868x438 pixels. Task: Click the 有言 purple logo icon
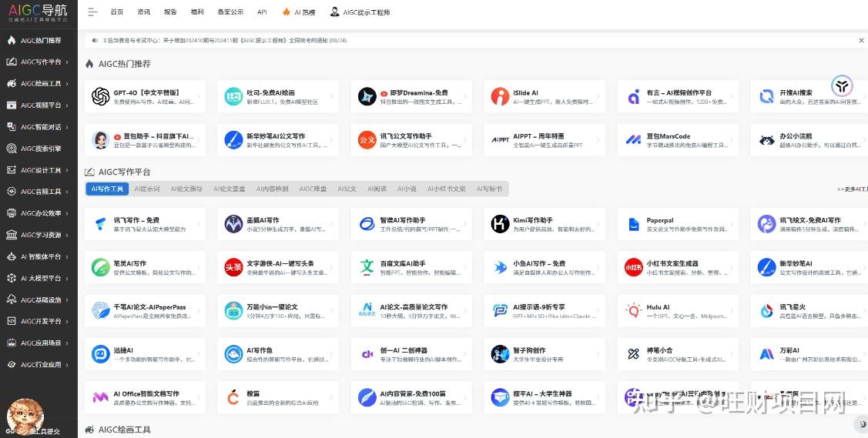point(633,97)
